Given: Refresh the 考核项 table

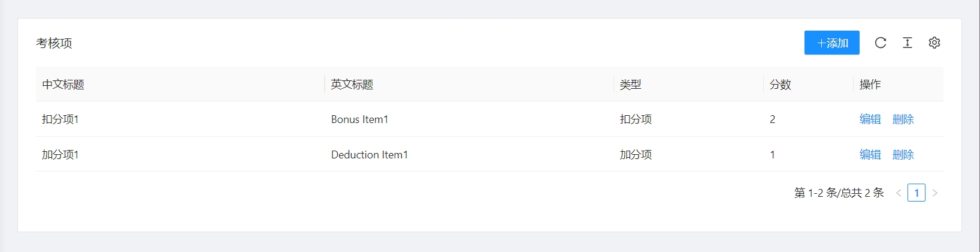Looking at the screenshot, I should click(x=880, y=43).
